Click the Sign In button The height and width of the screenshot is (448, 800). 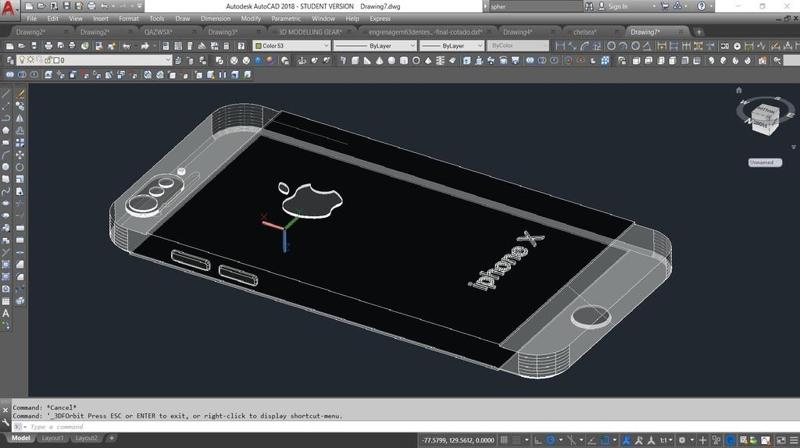click(x=617, y=7)
